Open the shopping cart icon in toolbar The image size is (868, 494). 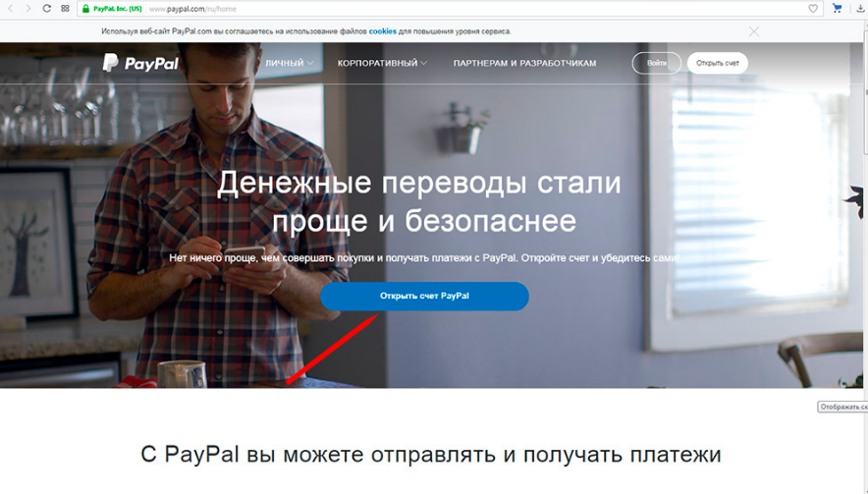pyautogui.click(x=837, y=8)
